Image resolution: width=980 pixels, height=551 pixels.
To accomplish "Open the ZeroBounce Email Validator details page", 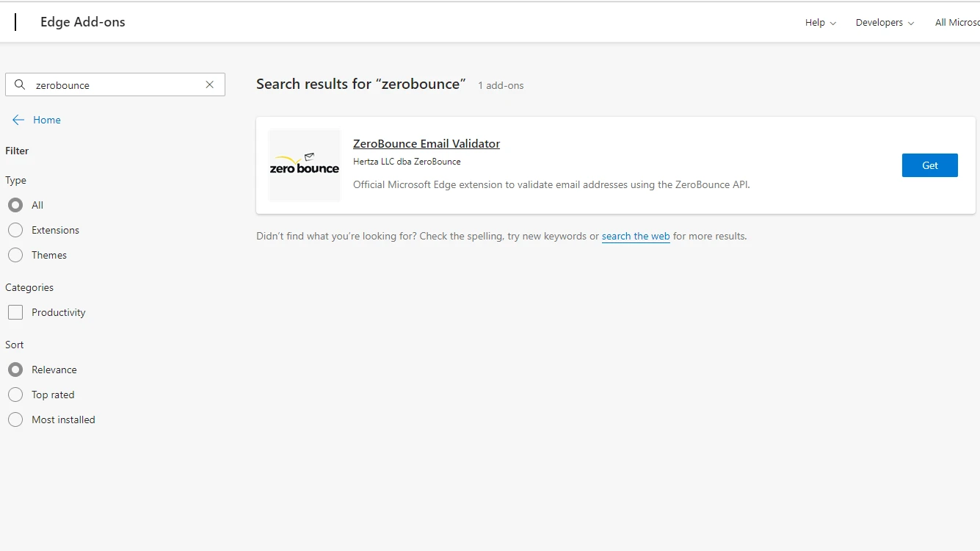I will (x=426, y=143).
